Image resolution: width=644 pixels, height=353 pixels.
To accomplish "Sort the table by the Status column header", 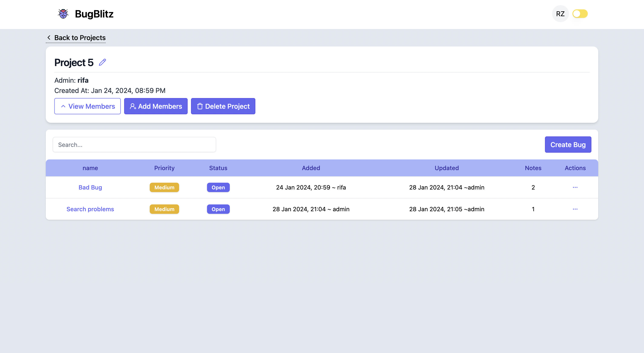I will [218, 168].
